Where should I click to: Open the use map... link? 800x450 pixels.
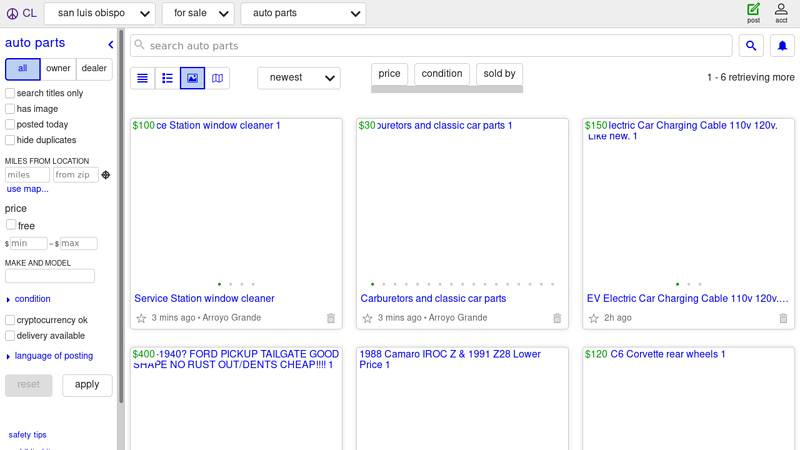[x=28, y=189]
